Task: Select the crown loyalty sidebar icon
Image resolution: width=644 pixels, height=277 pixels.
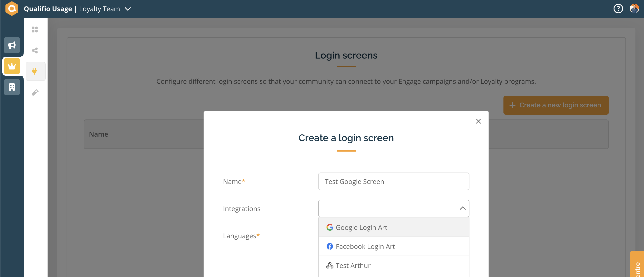Action: click(x=12, y=66)
